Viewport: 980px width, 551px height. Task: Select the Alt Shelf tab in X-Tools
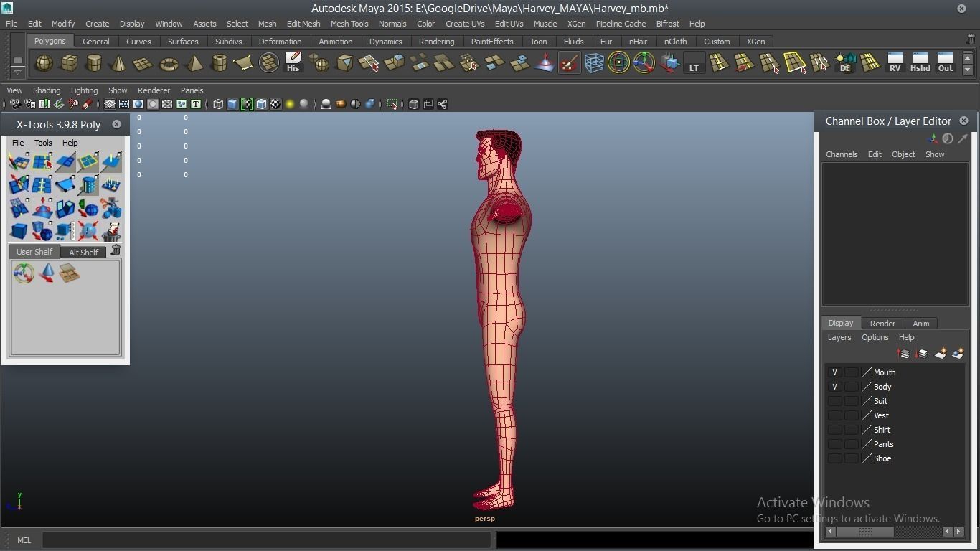point(83,252)
